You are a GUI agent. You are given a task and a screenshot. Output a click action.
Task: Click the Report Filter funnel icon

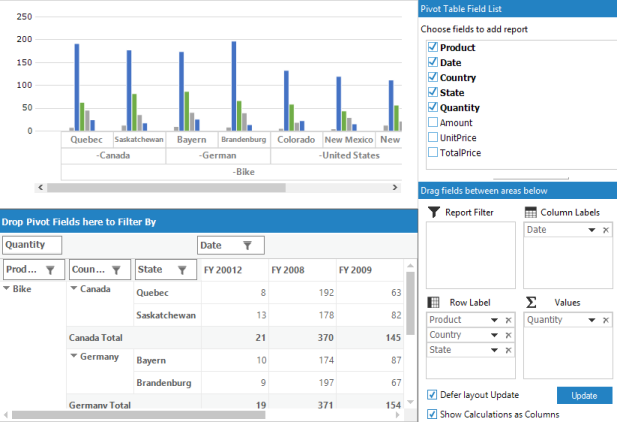point(434,212)
